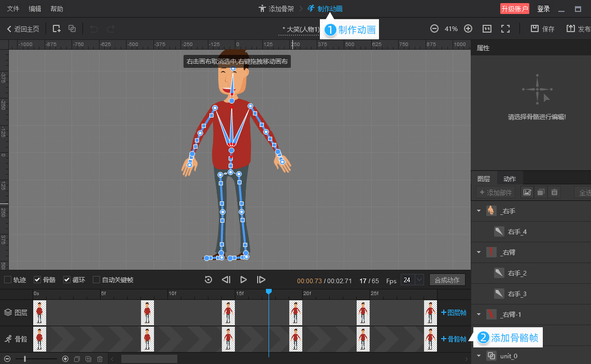Click the undo arrow icon

click(94, 29)
